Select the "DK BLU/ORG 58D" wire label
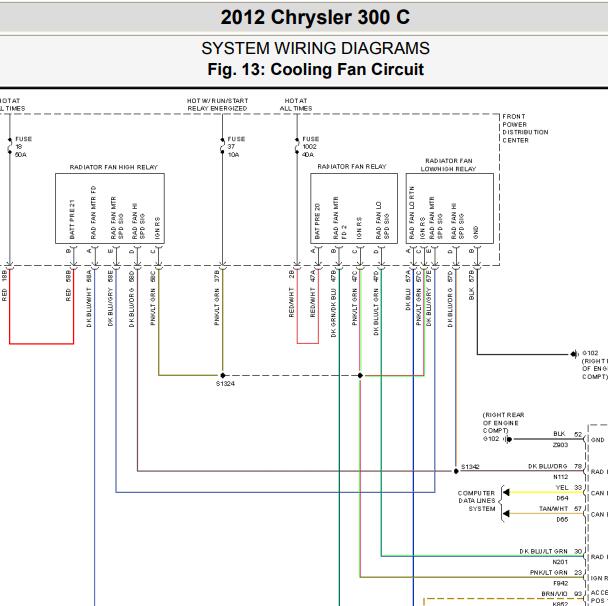This screenshot has width=608, height=606. click(132, 299)
